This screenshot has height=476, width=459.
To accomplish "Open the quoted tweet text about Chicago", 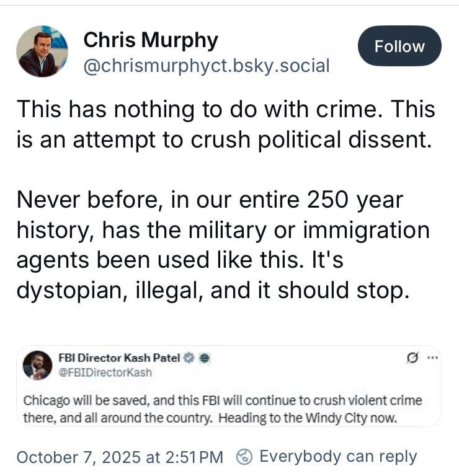I will [x=222, y=408].
